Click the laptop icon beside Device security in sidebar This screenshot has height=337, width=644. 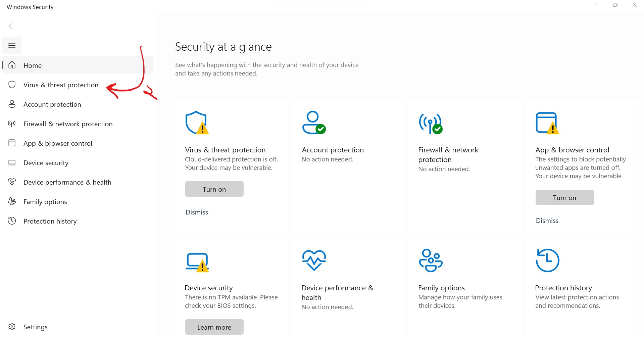click(x=12, y=162)
